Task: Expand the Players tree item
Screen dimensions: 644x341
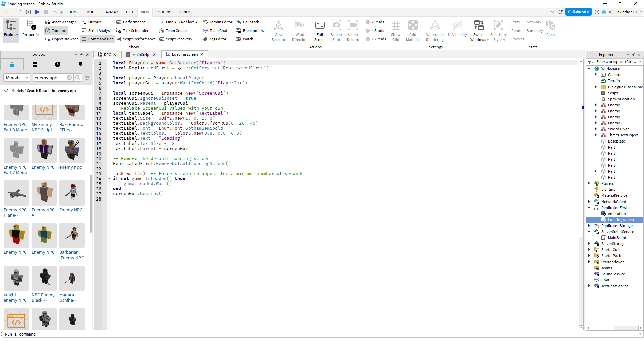Action: click(589, 183)
